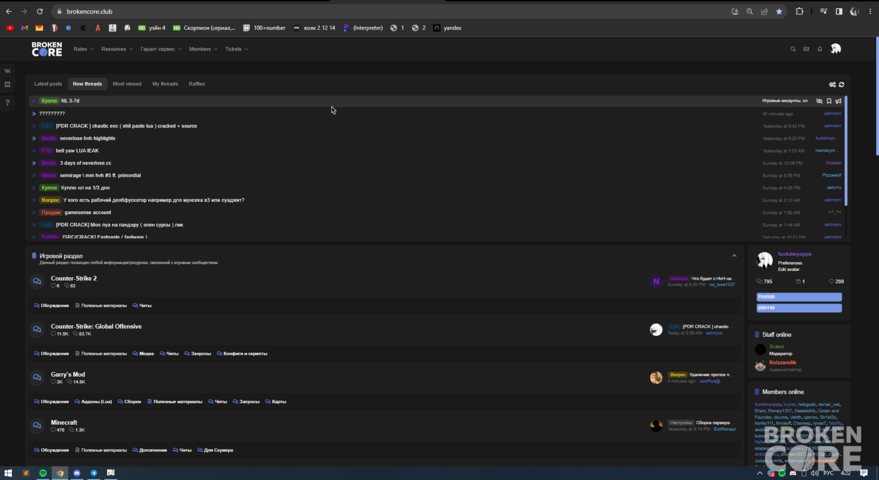
Task: Open the '100+number' bookmark
Action: point(264,27)
